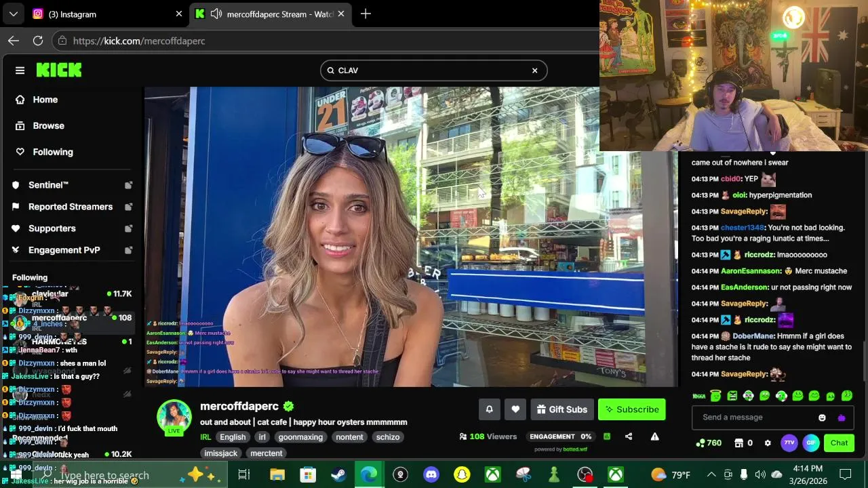Click the green Subscribe button

click(x=632, y=409)
